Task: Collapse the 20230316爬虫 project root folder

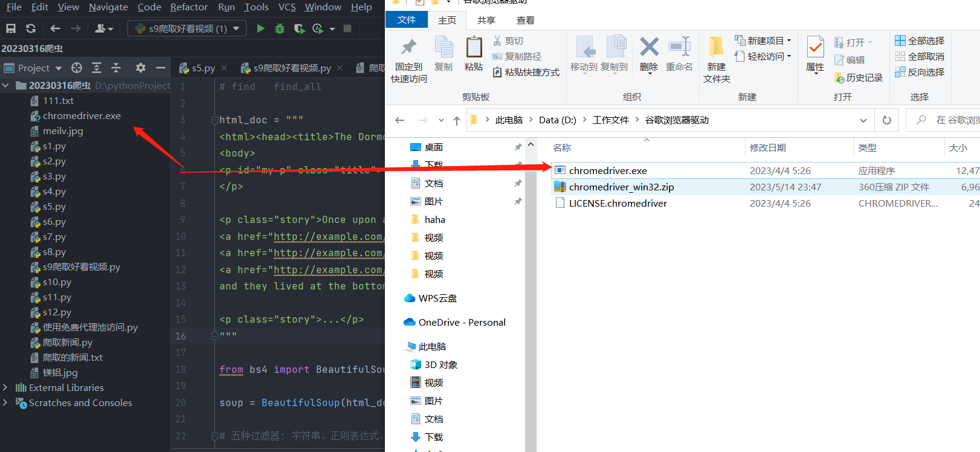Action: (x=5, y=86)
